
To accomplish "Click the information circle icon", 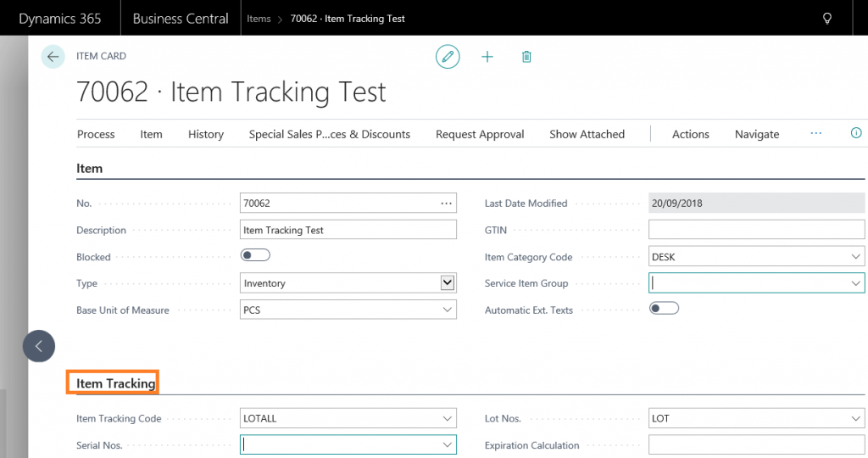I will 855,133.
